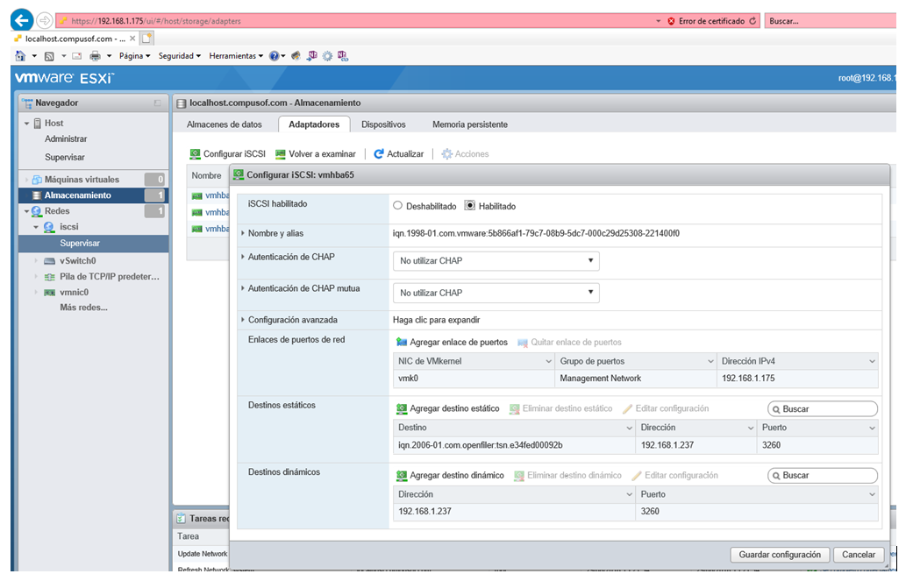Open the Destino column dropdown arrow
Viewport: 913px width, 588px height.
coord(629,428)
